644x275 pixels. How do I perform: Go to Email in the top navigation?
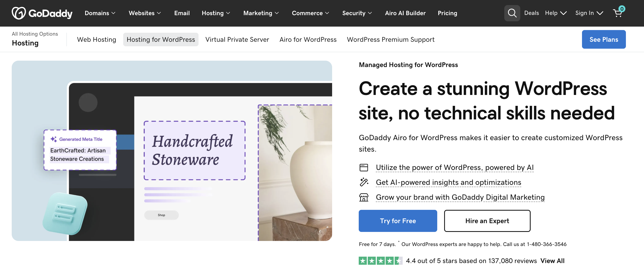[x=182, y=13]
